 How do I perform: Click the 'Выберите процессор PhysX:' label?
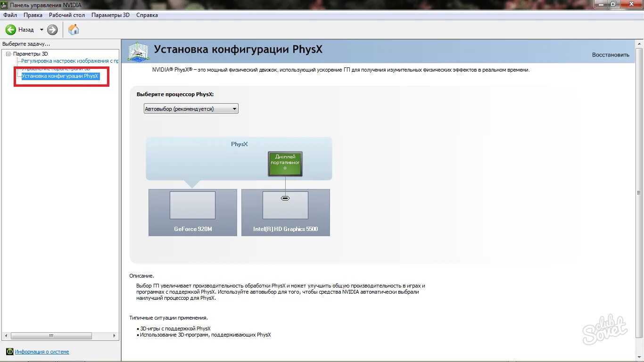pos(175,94)
